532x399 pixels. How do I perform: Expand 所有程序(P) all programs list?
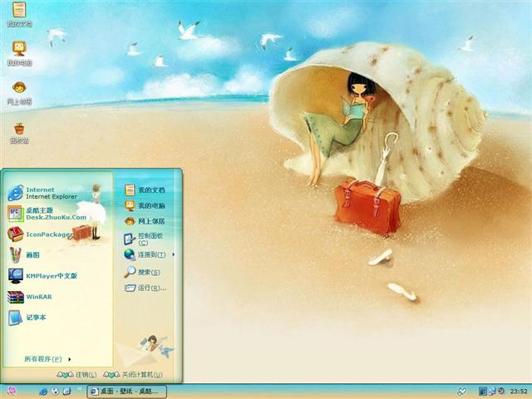click(47, 359)
